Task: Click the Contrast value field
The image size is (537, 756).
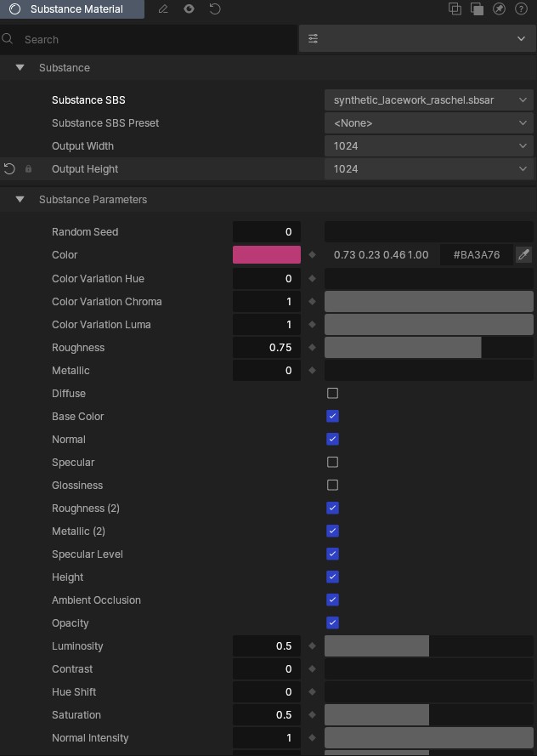Action: click(x=266, y=668)
